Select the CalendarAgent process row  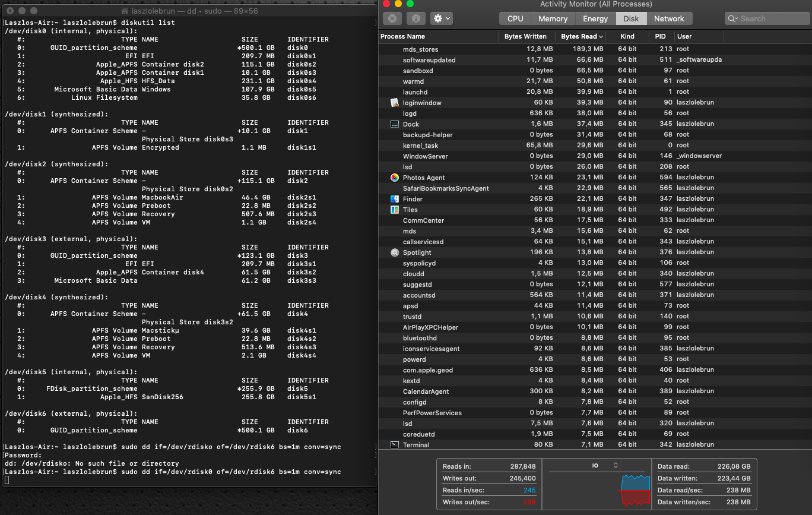[595, 391]
